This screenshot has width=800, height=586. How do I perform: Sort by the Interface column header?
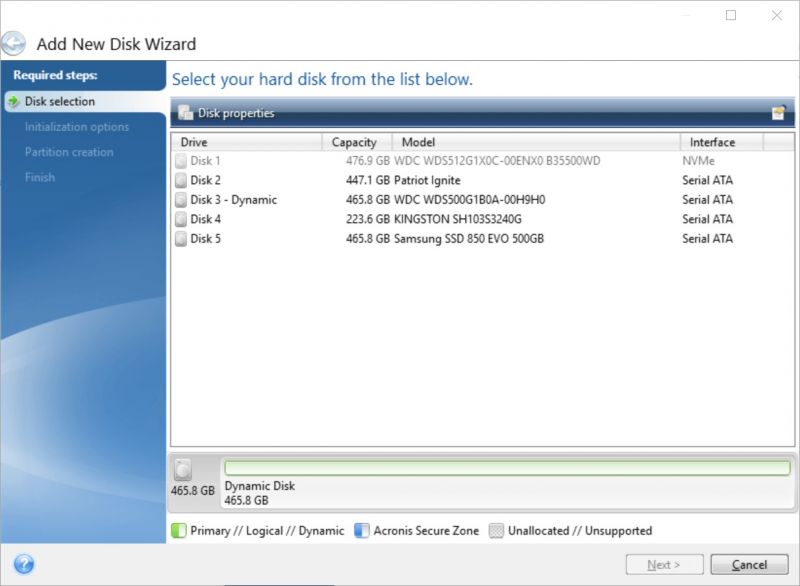[722, 142]
